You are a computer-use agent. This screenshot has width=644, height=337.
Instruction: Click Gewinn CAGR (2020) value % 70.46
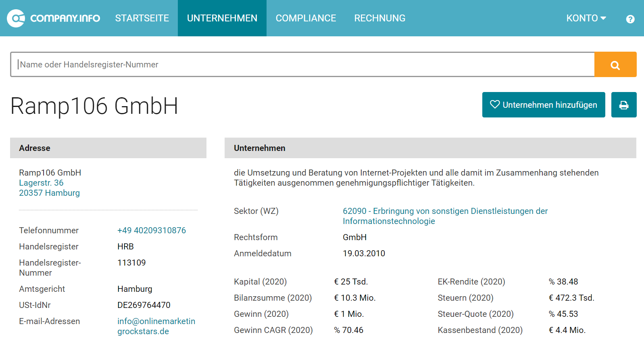pos(348,330)
